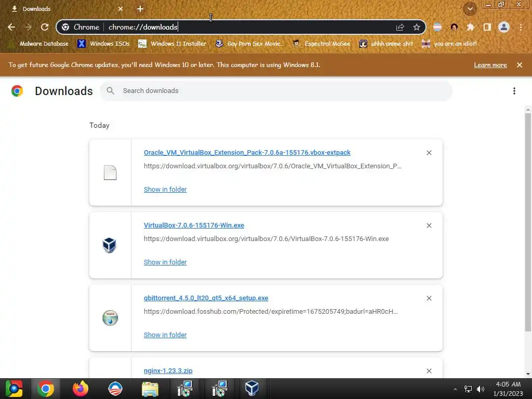Open the uhhh anime shit bookmark

point(386,44)
